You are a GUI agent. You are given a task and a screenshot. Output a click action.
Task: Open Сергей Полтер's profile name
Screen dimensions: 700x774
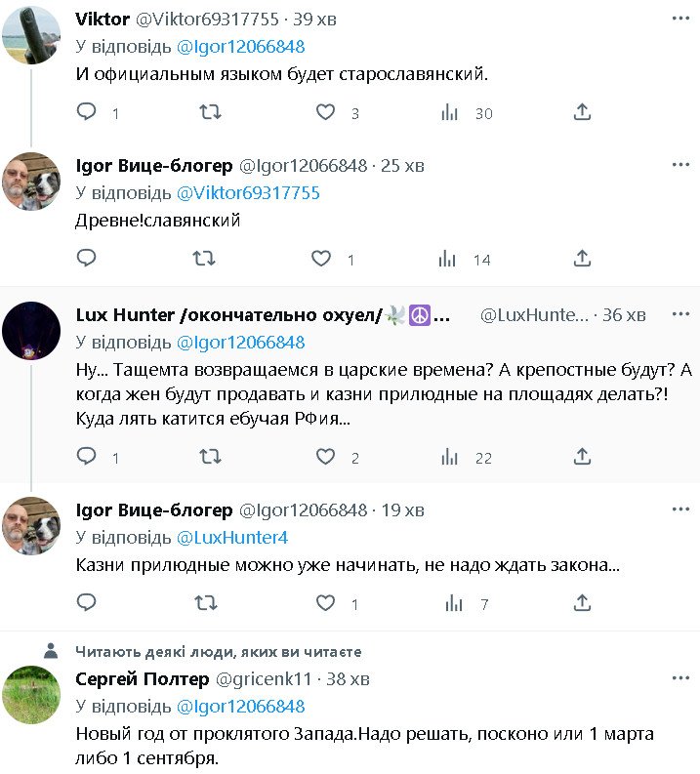click(x=141, y=678)
